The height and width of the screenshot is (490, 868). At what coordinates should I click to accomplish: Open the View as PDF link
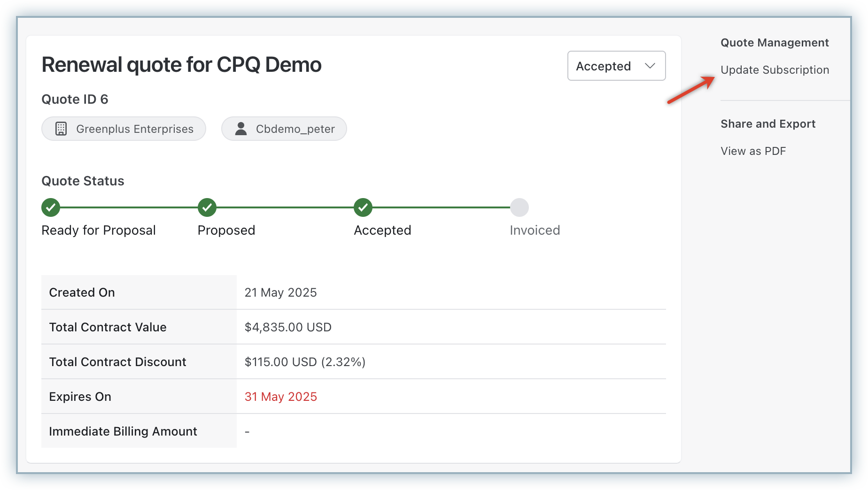pyautogui.click(x=753, y=151)
